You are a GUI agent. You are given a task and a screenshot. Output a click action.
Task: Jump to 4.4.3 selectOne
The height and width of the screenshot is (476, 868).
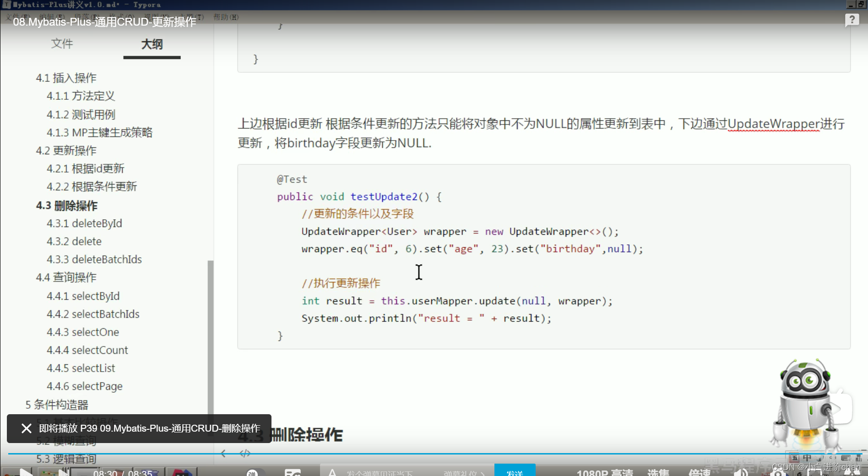(83, 332)
